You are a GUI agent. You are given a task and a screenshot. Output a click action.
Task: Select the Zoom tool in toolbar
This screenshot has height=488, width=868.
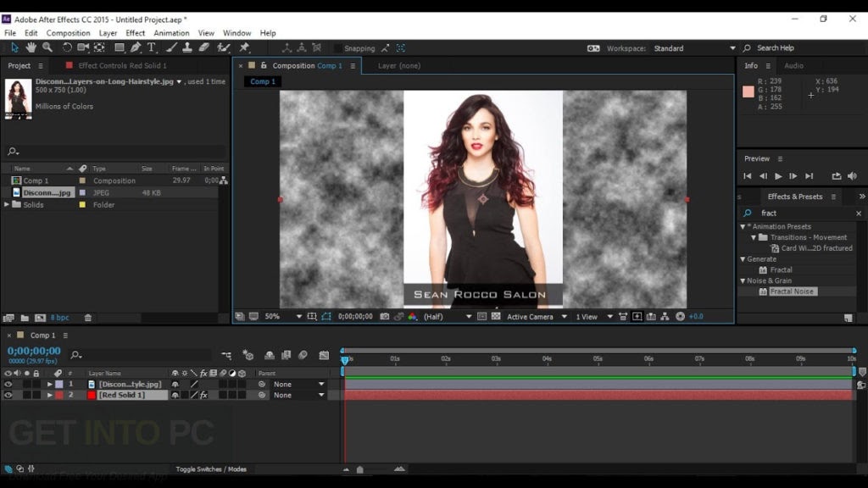click(47, 47)
